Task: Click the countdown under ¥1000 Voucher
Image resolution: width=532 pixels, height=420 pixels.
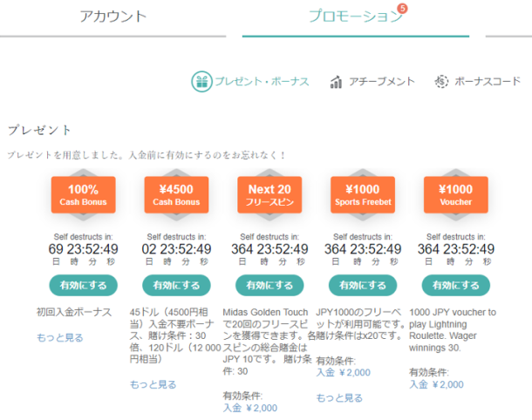Action: (456, 249)
